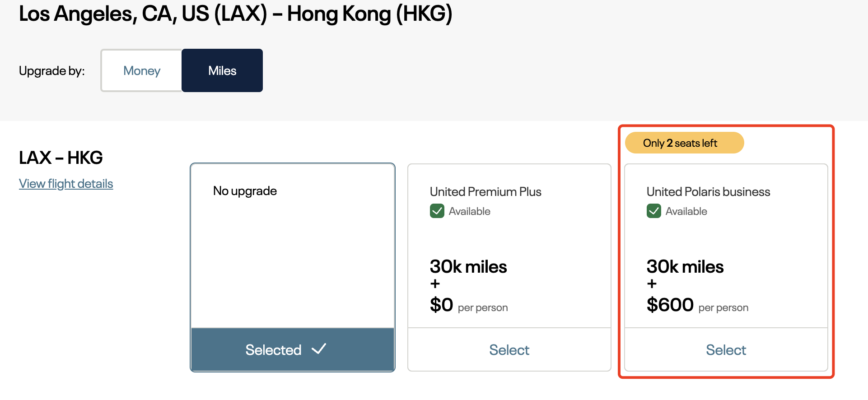868x400 pixels.
Task: Choose the Miles upgrade option
Action: pos(222,70)
